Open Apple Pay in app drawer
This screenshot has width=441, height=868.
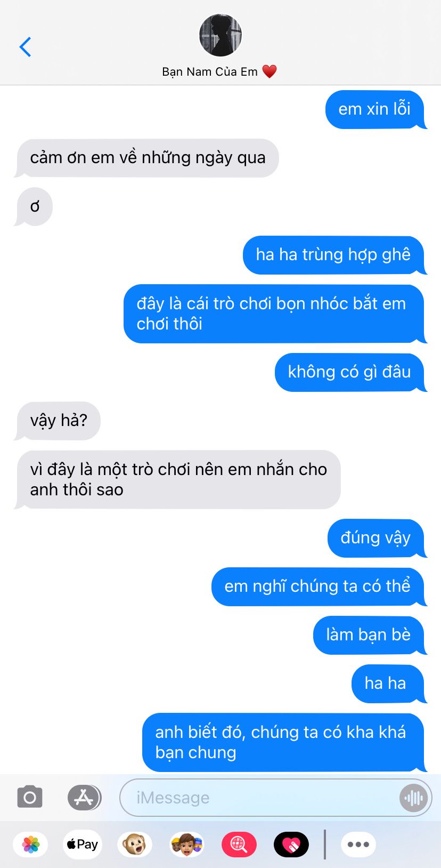click(82, 845)
